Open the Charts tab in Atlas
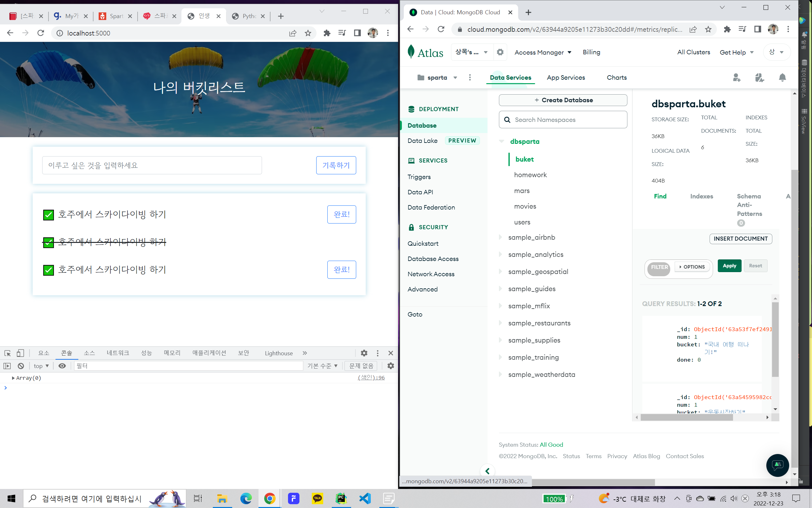 [x=616, y=77]
